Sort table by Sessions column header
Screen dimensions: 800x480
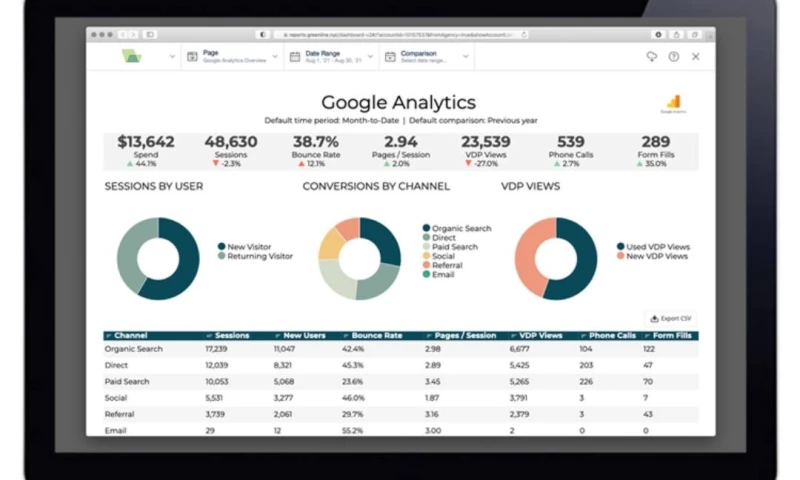click(228, 335)
